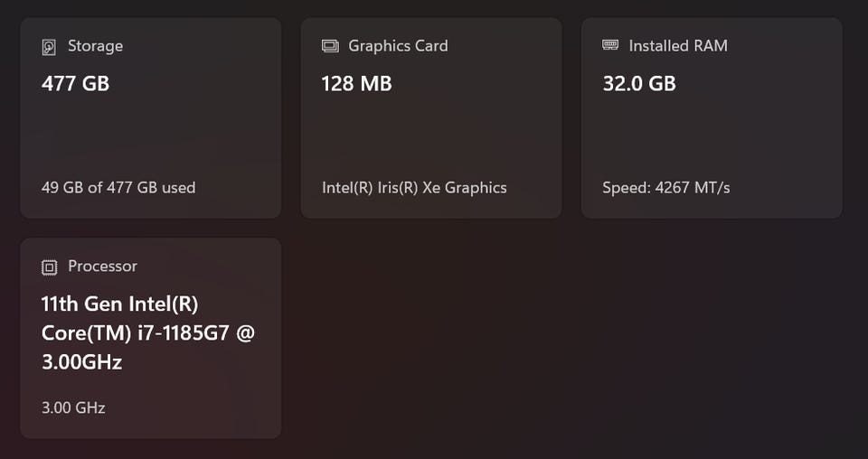Click the 3.00 GHz processor speed subtitle

pos(73,407)
